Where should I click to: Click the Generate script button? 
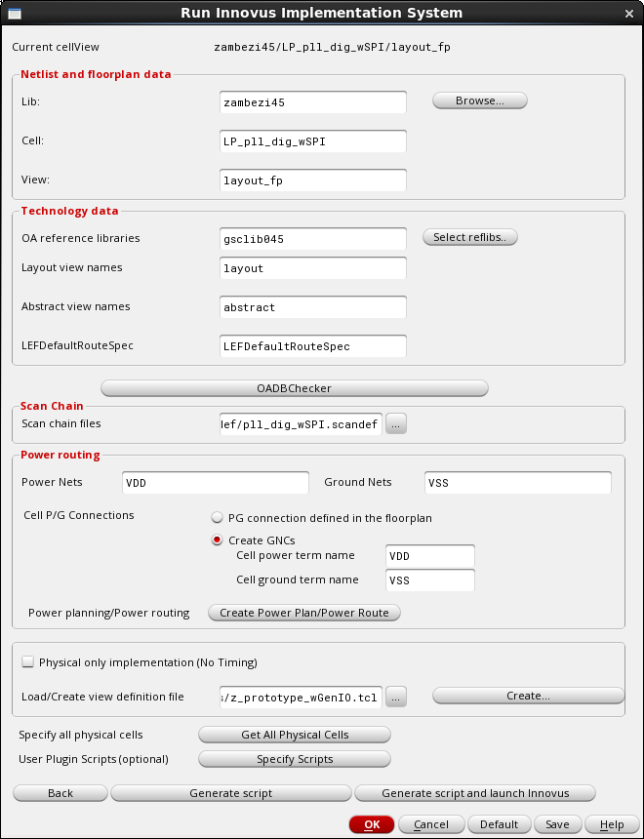[x=231, y=793]
